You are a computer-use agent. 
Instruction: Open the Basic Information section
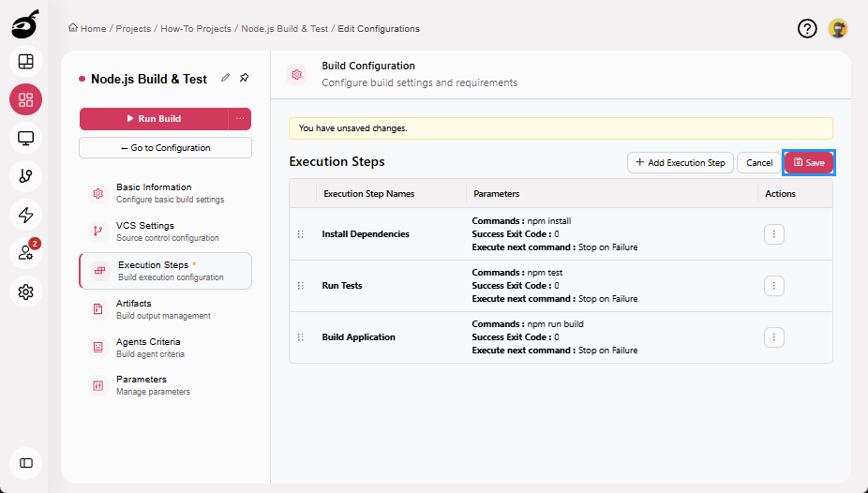165,193
